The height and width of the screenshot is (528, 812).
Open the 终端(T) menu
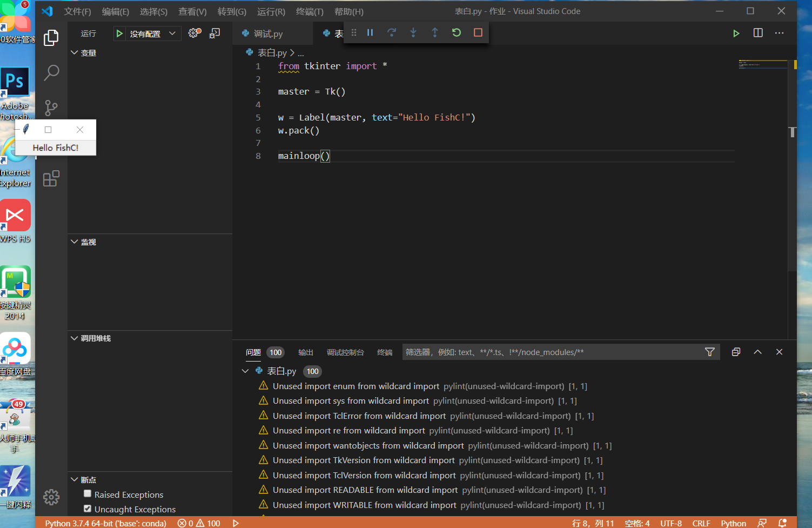310,11
